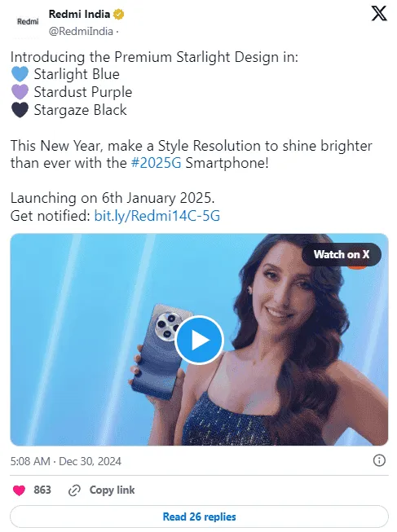The image size is (397, 532).
Task: Click the phone shown in video thumbnail
Action: 158,351
